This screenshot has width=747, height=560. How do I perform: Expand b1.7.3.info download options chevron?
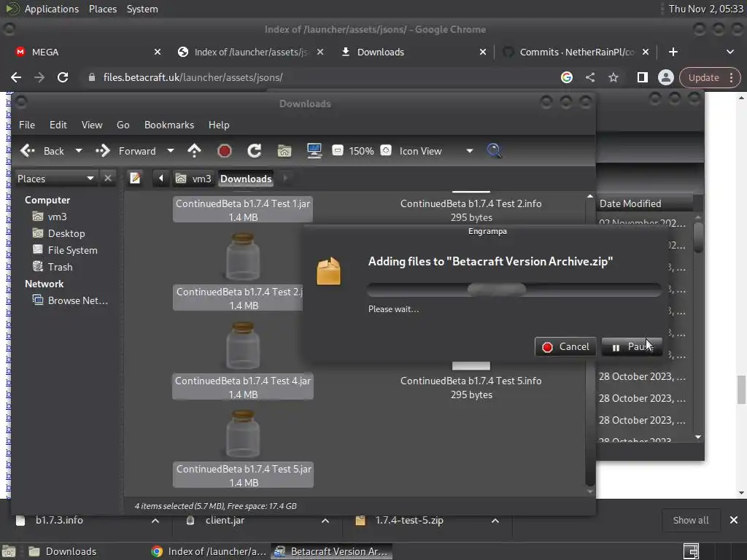pos(155,521)
